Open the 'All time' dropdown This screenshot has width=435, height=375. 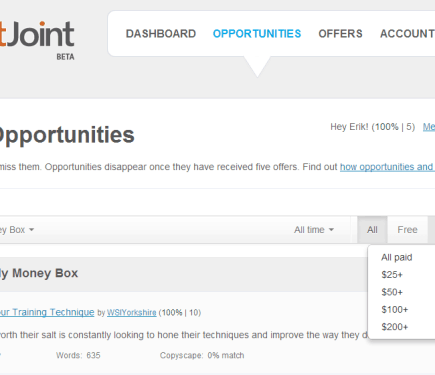[314, 230]
